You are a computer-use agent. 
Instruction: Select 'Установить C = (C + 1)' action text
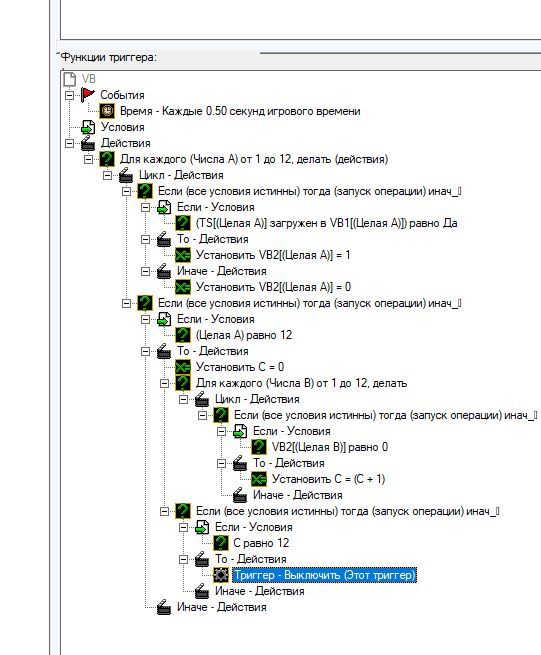(328, 479)
